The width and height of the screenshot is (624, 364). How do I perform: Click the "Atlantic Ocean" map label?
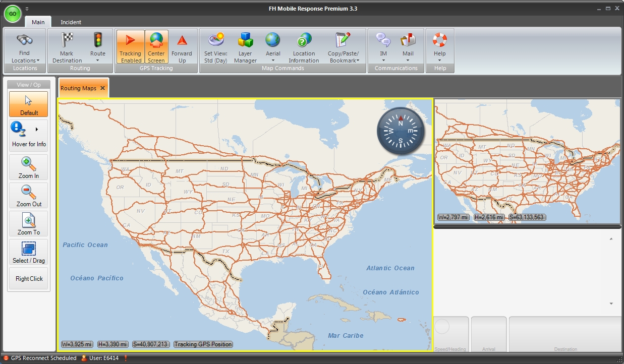[x=390, y=268]
